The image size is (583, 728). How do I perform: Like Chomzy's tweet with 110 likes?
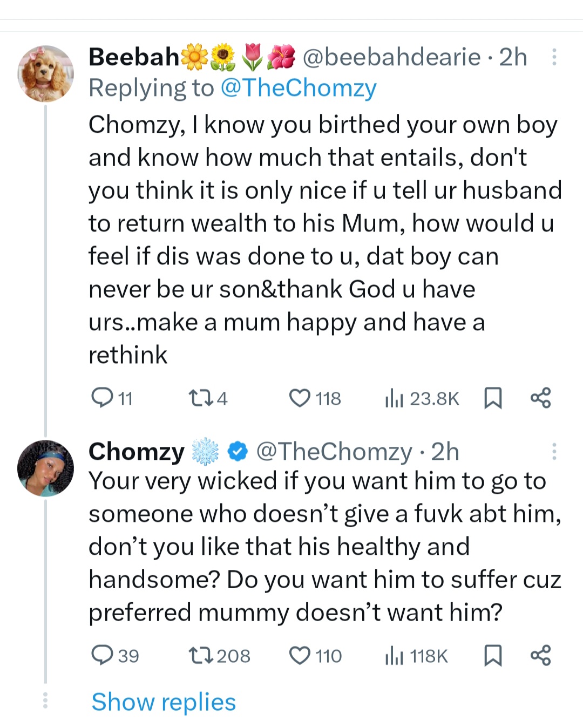(x=300, y=655)
